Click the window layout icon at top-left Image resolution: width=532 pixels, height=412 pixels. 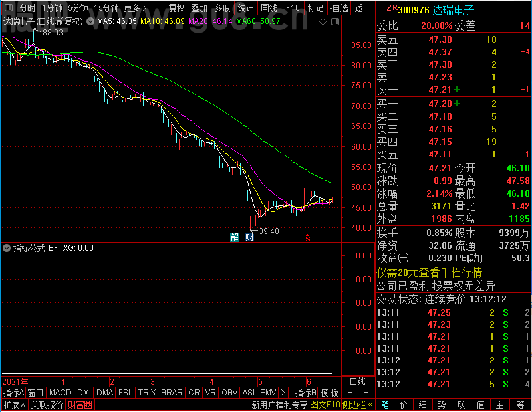pyautogui.click(x=9, y=7)
